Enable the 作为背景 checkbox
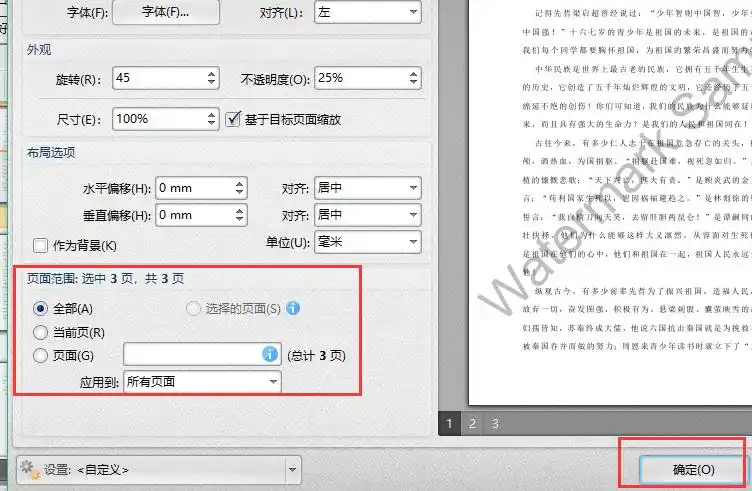 click(x=40, y=246)
